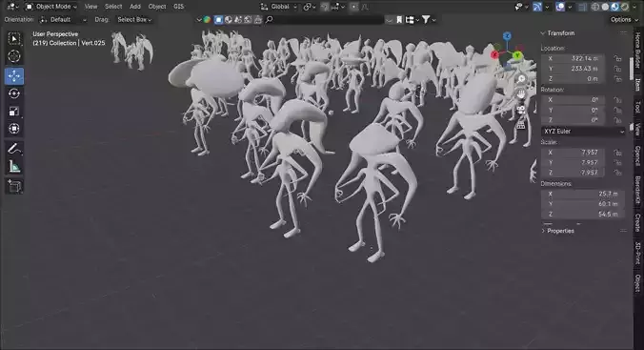Select the Measure tool
644x350 pixels.
(x=14, y=167)
